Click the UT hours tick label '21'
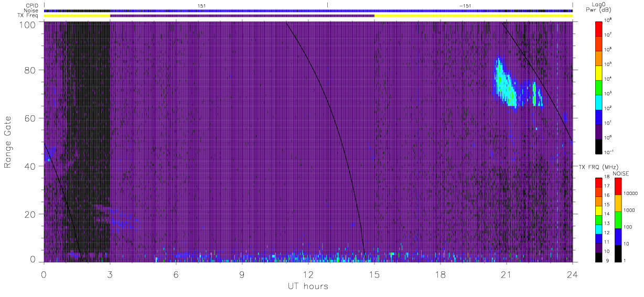The image size is (644, 297). tap(507, 274)
